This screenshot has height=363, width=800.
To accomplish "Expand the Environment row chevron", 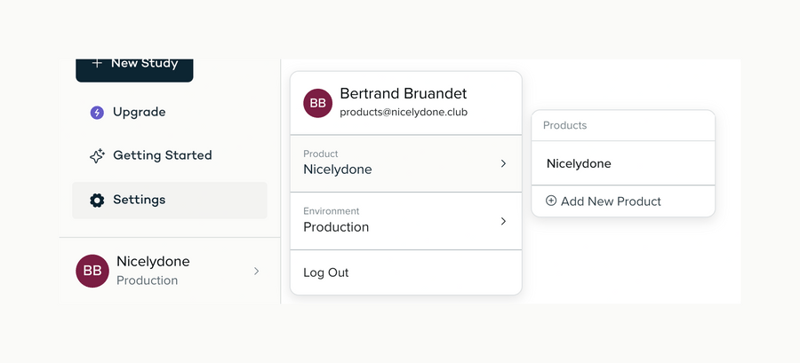I will 503,221.
